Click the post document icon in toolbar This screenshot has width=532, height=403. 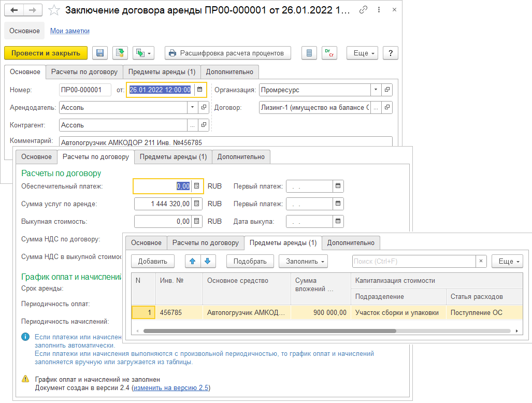pyautogui.click(x=120, y=53)
